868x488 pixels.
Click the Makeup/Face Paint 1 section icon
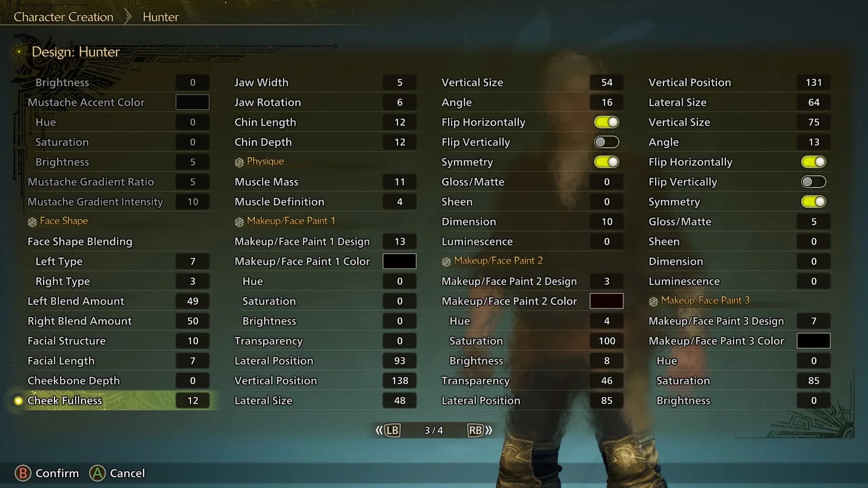coord(239,221)
